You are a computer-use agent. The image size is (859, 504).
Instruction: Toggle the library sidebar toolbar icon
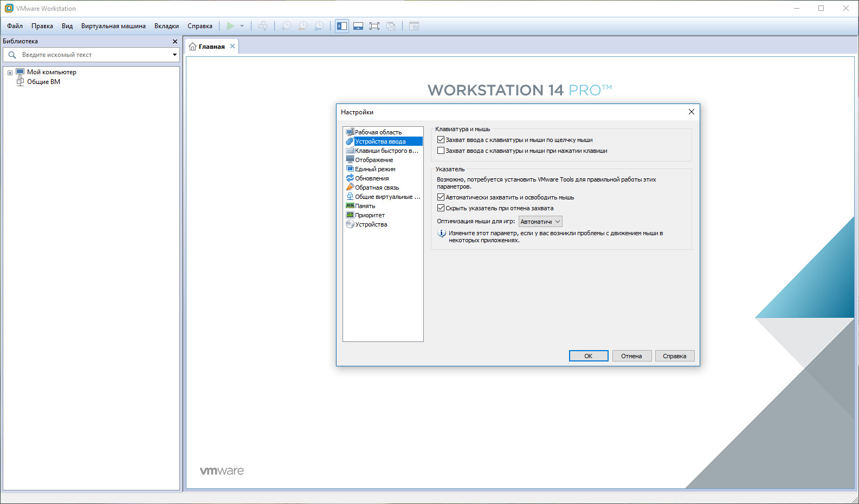(x=342, y=26)
